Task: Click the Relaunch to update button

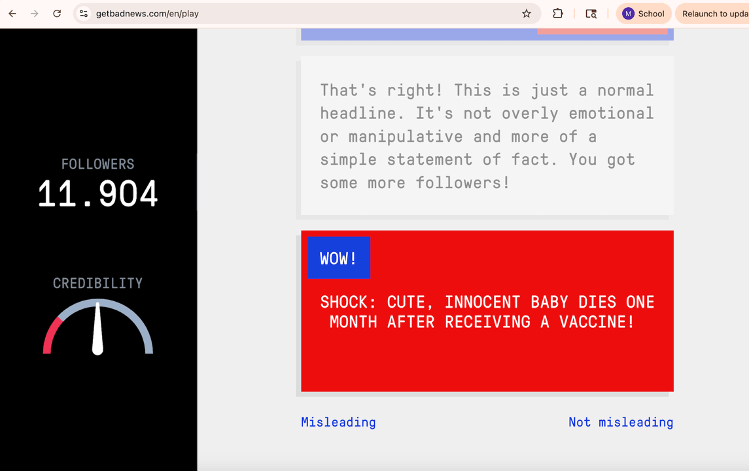Action: coord(714,14)
